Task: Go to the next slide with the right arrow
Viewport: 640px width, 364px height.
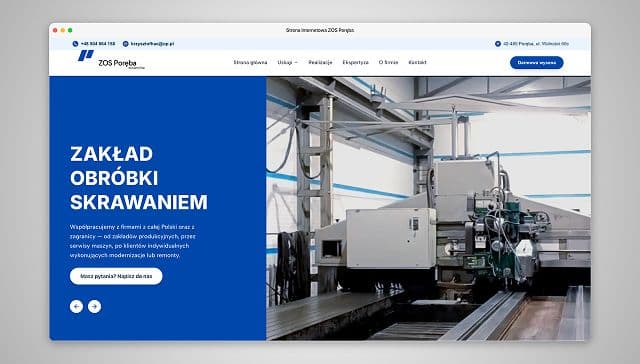Action: tap(94, 306)
